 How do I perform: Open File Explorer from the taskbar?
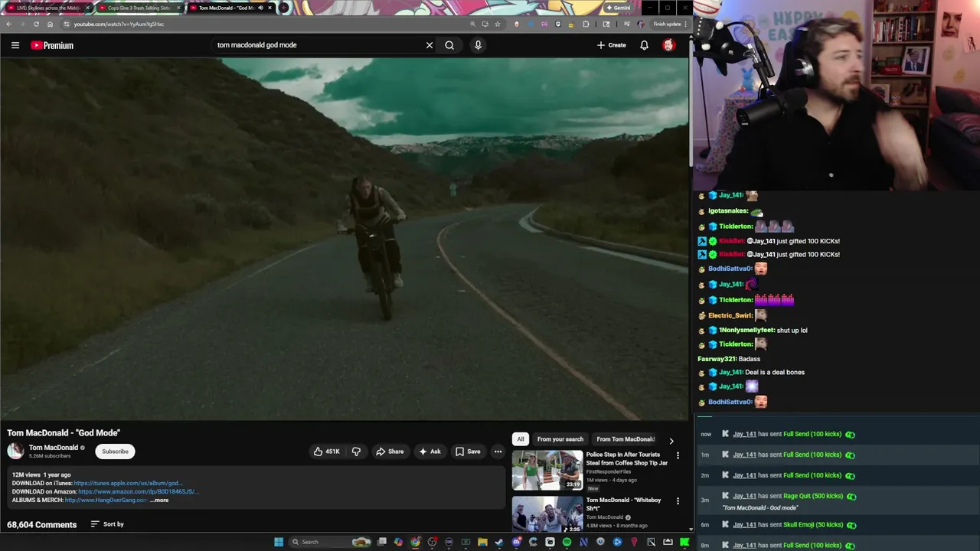482,542
